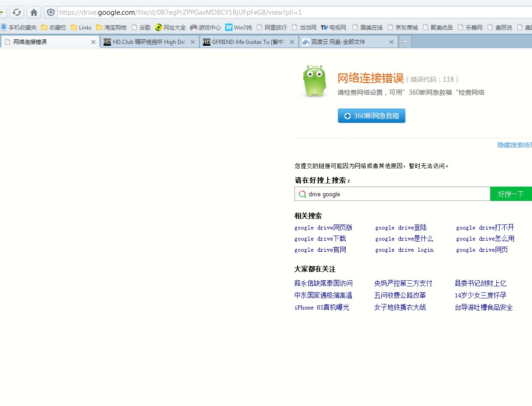532x406 pixels.
Task: Open a new tab with plus button
Action: pyautogui.click(x=405, y=42)
